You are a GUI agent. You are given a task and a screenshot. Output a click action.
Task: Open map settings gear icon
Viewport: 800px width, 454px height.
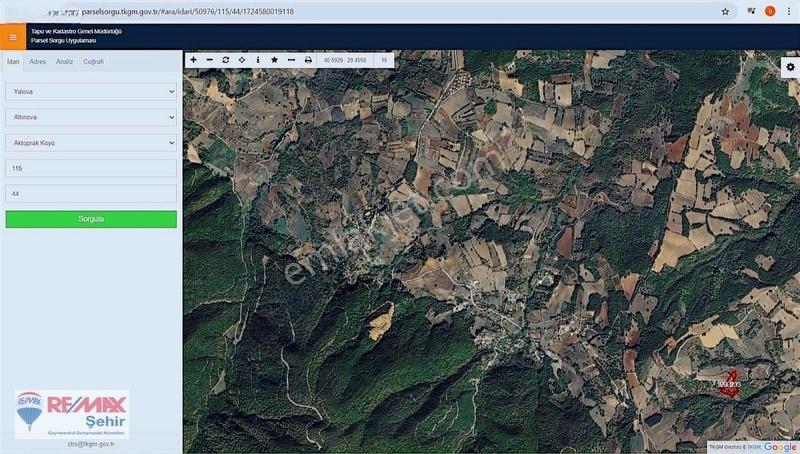tap(790, 67)
